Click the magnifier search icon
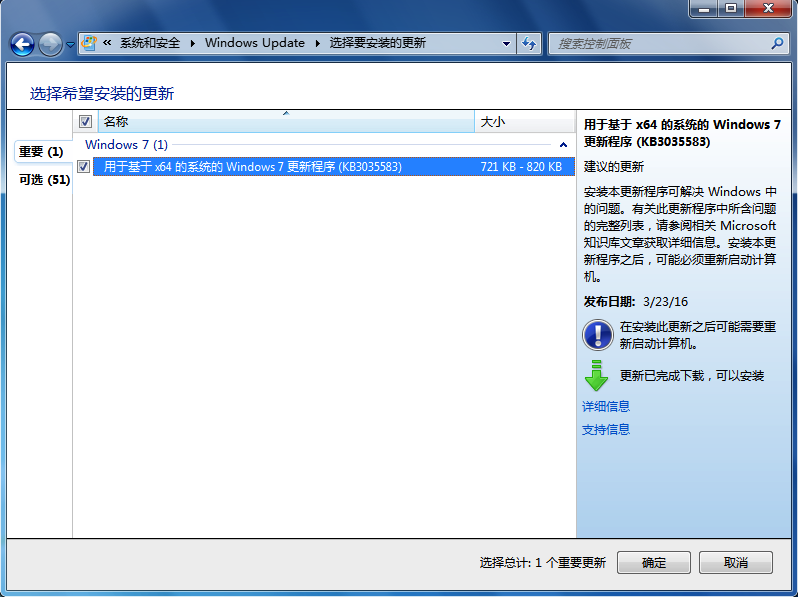The width and height of the screenshot is (798, 597). [x=777, y=44]
